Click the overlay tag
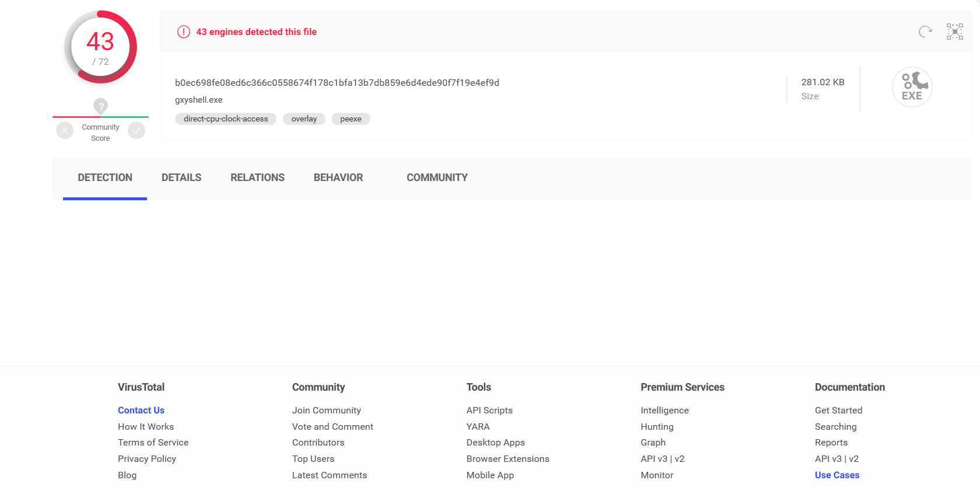The width and height of the screenshot is (980, 494). pos(304,119)
